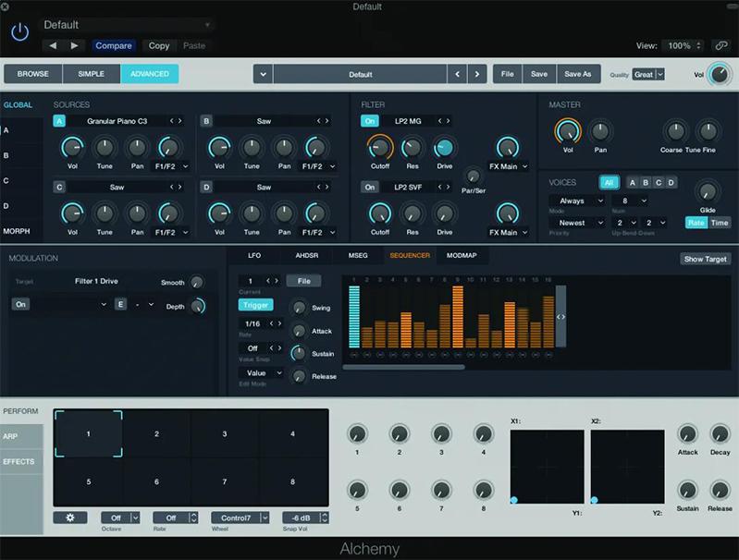Click performance control knob 1

coord(357,433)
